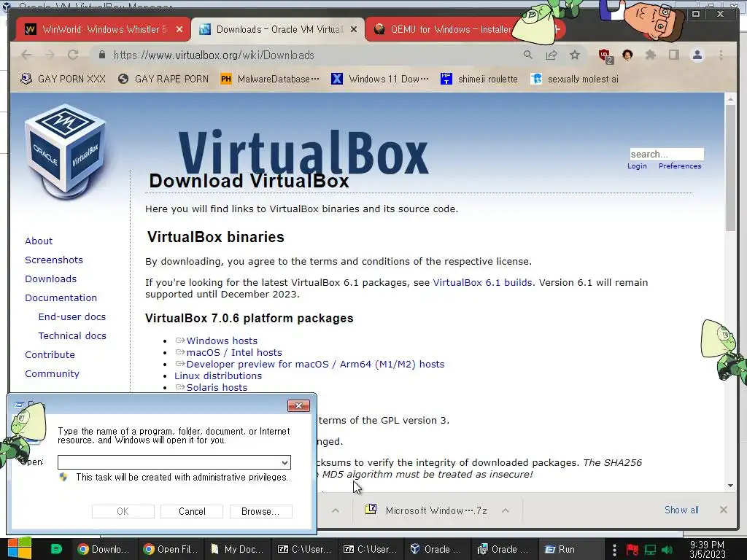Viewport: 747px width, 560px height.
Task: Open the shimeji roulette bookmark
Action: (x=479, y=79)
